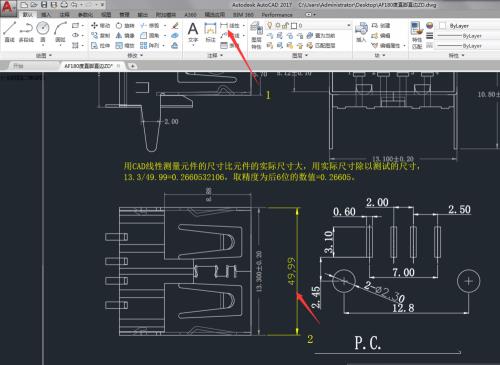Click Make Current (置为当前) layer button
The height and width of the screenshot is (365, 500).
pos(321,35)
